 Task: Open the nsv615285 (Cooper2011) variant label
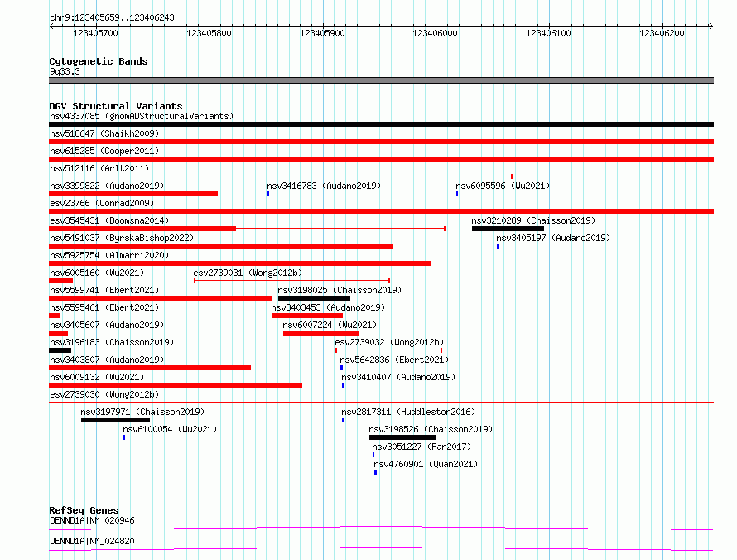point(104,151)
